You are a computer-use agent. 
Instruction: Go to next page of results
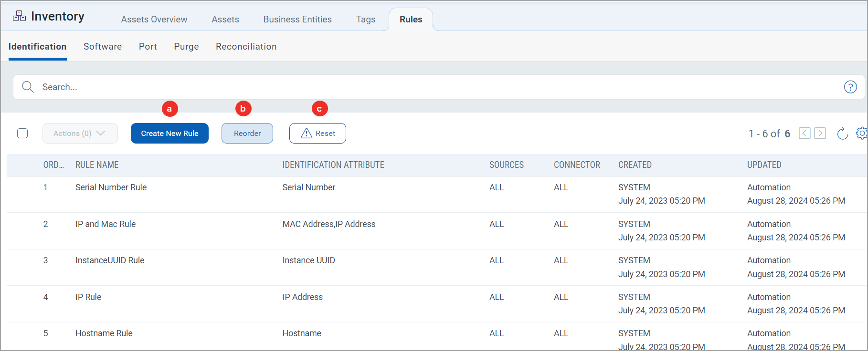coord(820,134)
